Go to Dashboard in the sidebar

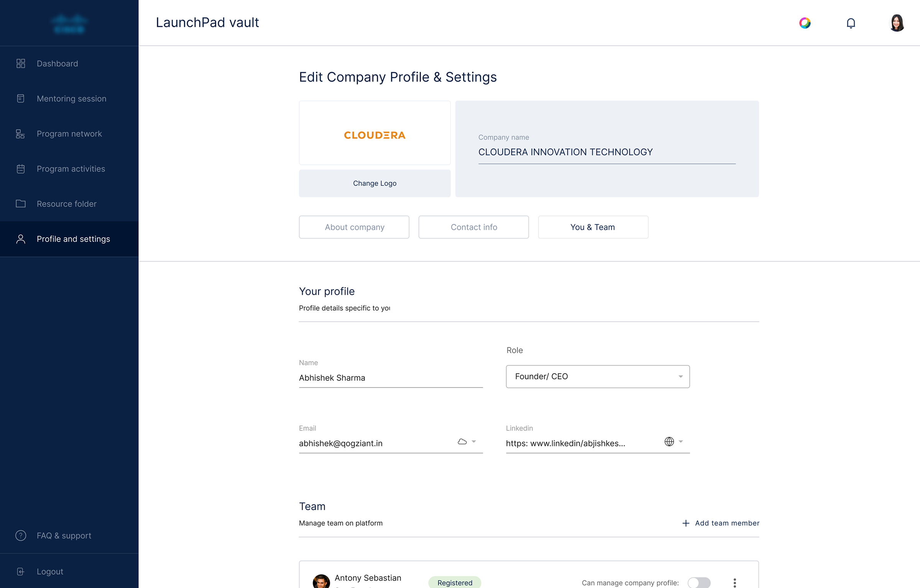pos(69,64)
